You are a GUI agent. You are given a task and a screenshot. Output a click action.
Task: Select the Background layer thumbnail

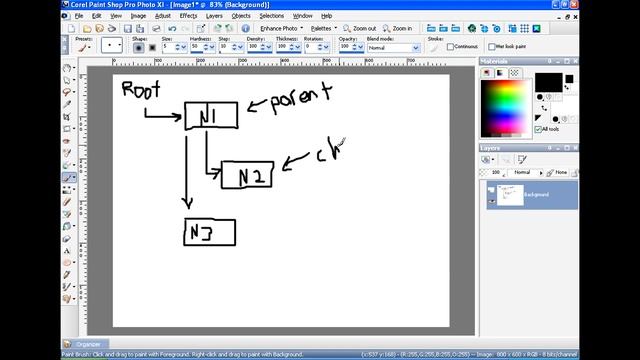pyautogui.click(x=510, y=195)
